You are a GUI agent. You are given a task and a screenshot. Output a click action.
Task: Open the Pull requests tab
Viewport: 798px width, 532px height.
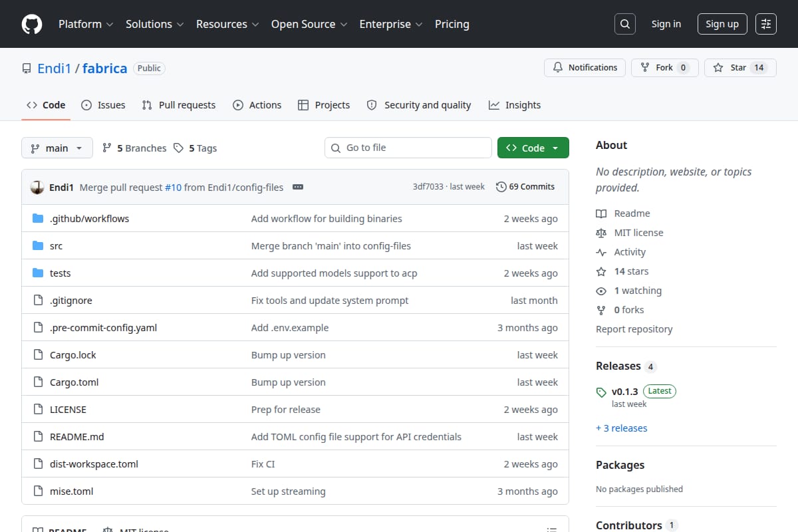[x=179, y=105]
